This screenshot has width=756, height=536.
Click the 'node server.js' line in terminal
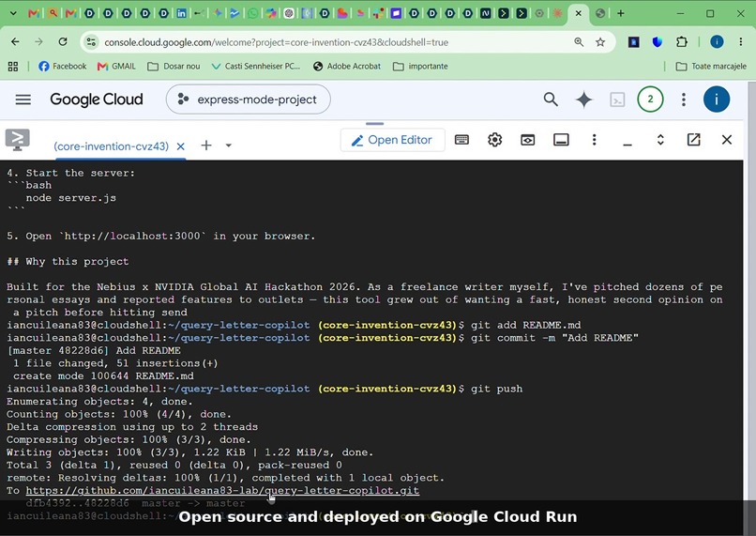71,198
